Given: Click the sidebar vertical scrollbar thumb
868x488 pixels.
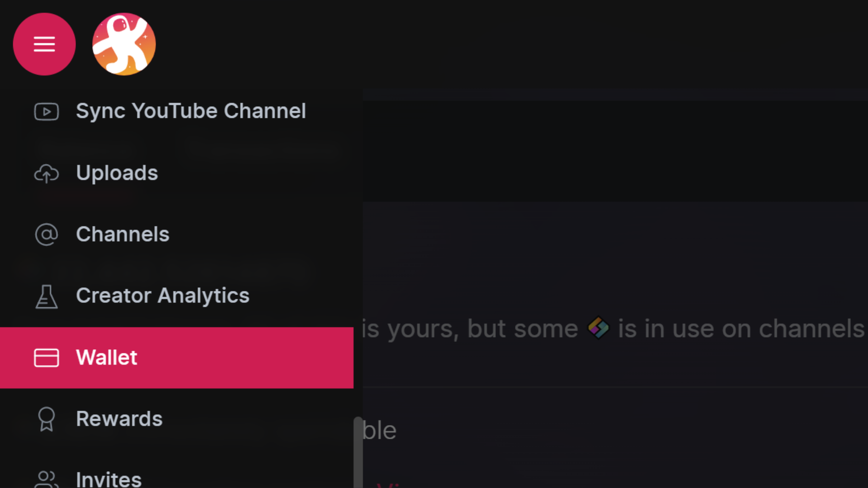Looking at the screenshot, I should pyautogui.click(x=358, y=452).
